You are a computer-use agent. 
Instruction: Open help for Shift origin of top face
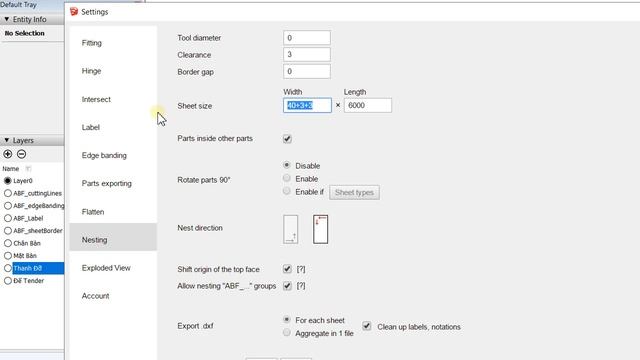click(x=301, y=269)
